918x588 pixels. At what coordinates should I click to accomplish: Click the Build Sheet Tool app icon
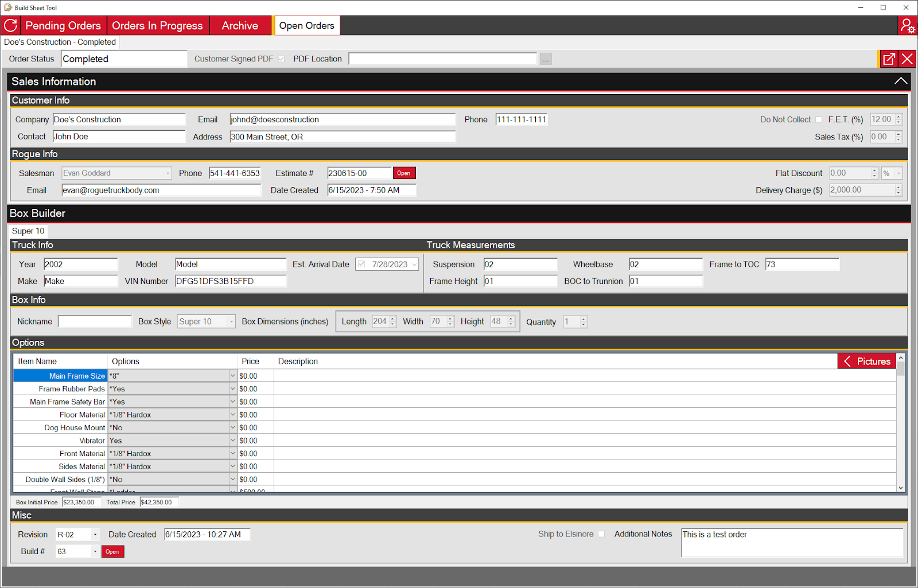pyautogui.click(x=7, y=7)
